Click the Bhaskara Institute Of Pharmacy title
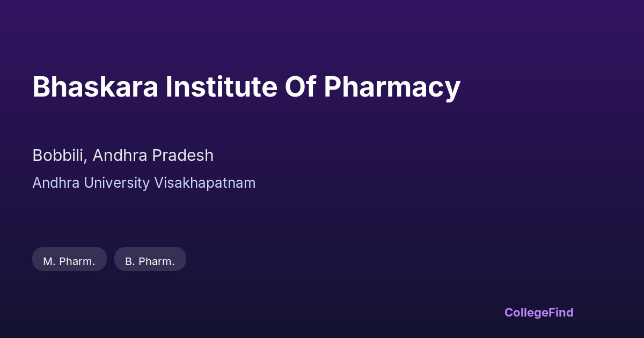 [x=246, y=87]
